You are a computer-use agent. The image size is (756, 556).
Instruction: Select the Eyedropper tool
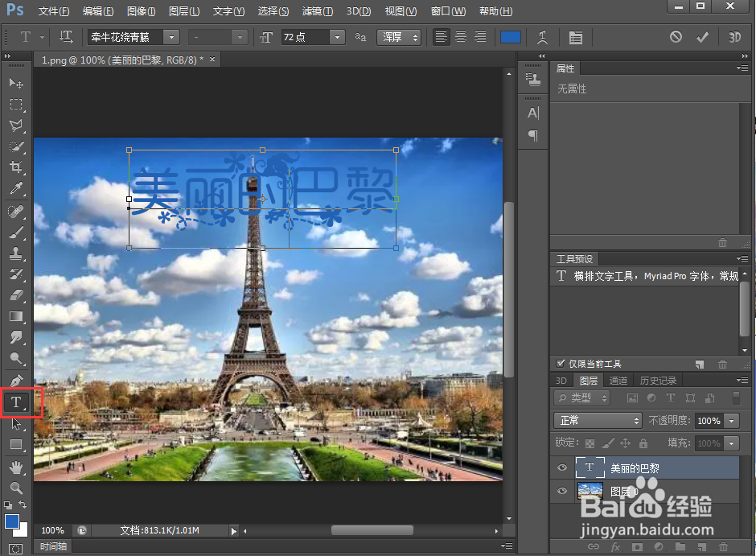coord(16,188)
